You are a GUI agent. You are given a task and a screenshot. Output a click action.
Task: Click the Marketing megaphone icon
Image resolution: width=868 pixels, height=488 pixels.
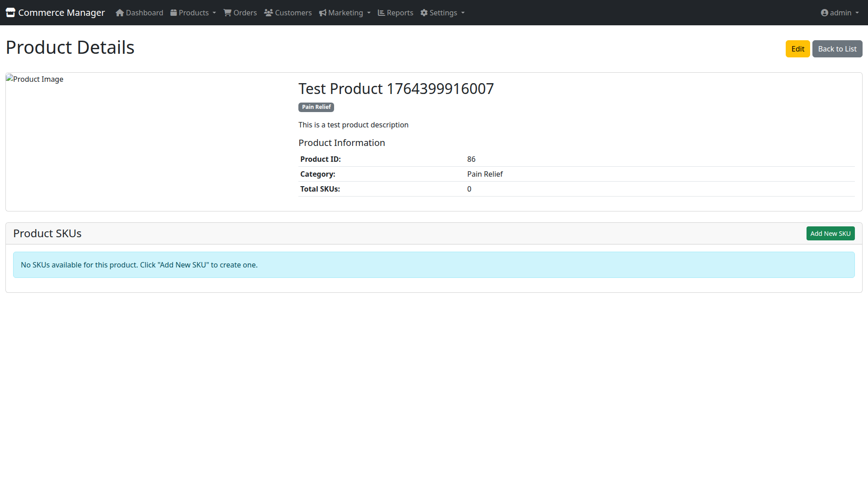click(323, 13)
